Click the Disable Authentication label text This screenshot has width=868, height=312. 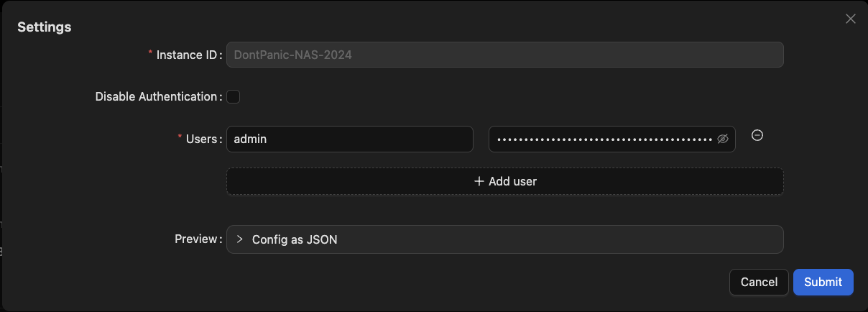(156, 96)
